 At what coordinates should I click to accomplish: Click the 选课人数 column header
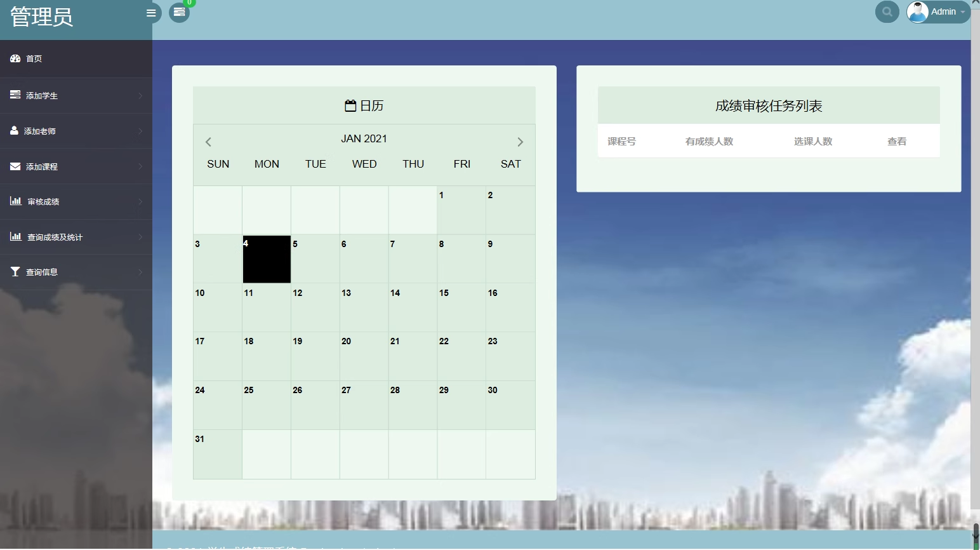813,141
